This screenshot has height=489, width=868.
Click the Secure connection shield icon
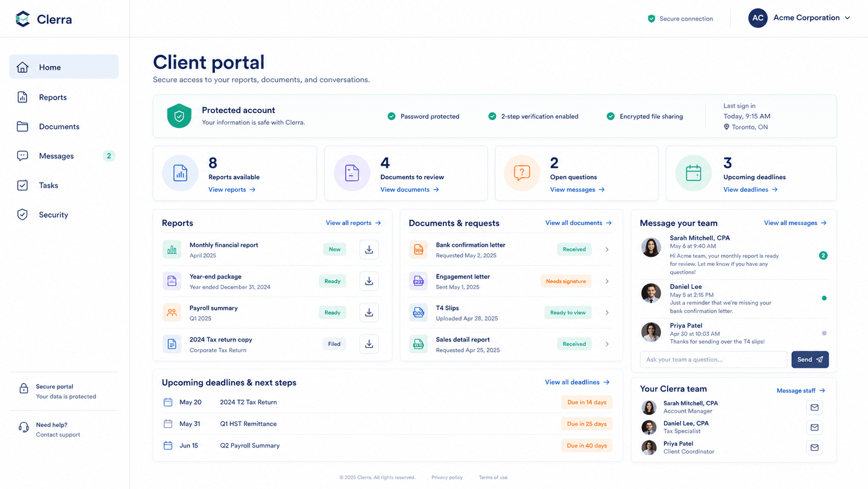pos(651,19)
